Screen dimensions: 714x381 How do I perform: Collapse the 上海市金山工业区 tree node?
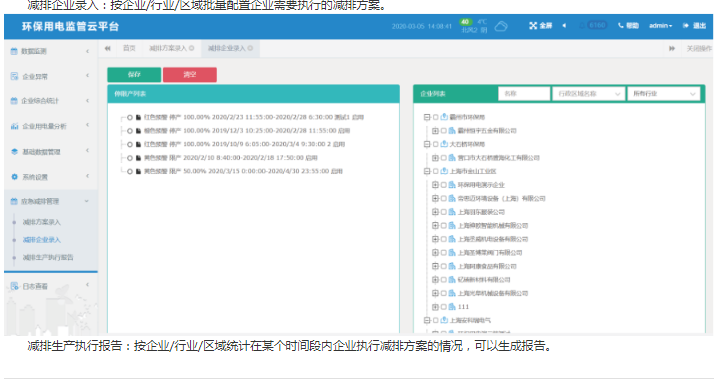tap(427, 171)
